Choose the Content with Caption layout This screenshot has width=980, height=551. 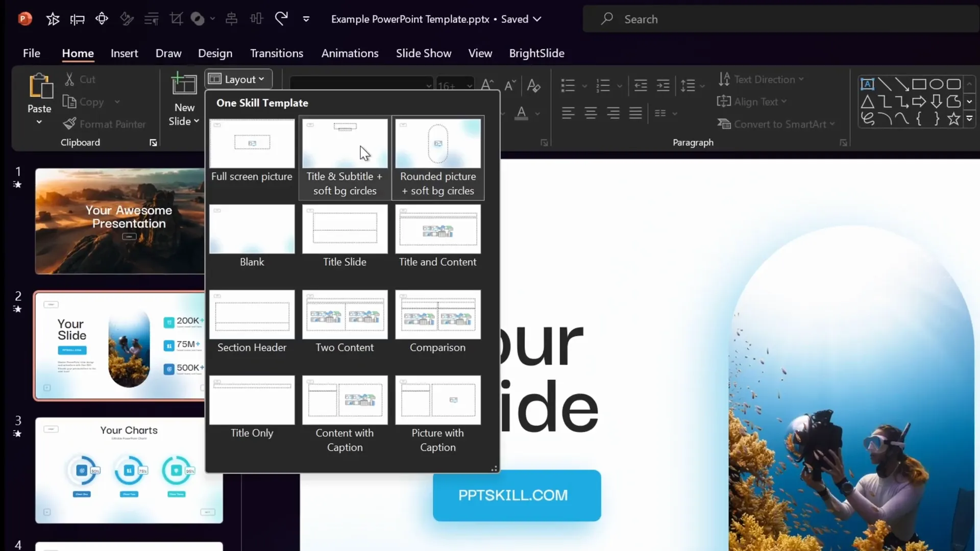click(345, 414)
